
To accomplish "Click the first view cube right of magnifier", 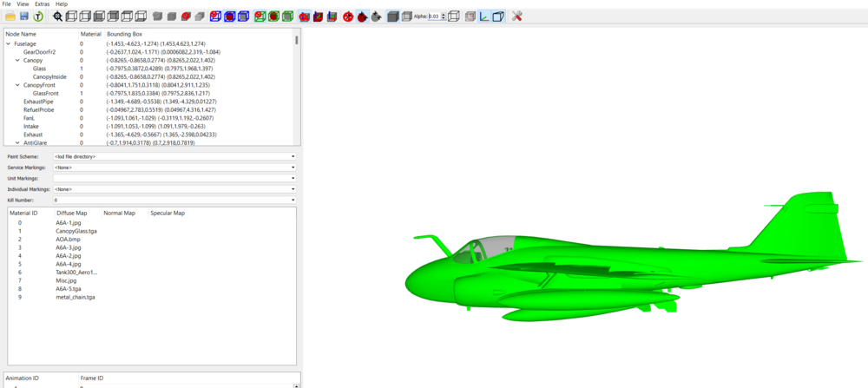I will (71, 16).
